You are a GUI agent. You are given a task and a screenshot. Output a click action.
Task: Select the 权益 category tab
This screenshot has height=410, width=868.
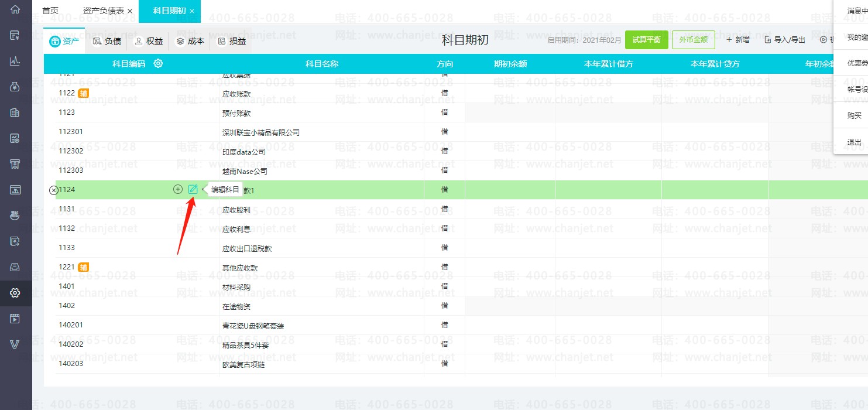point(148,41)
